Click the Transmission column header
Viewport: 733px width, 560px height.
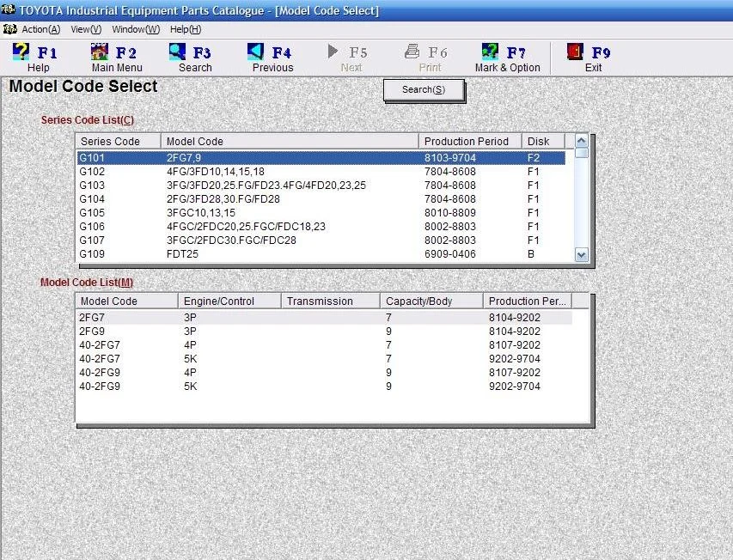(331, 301)
